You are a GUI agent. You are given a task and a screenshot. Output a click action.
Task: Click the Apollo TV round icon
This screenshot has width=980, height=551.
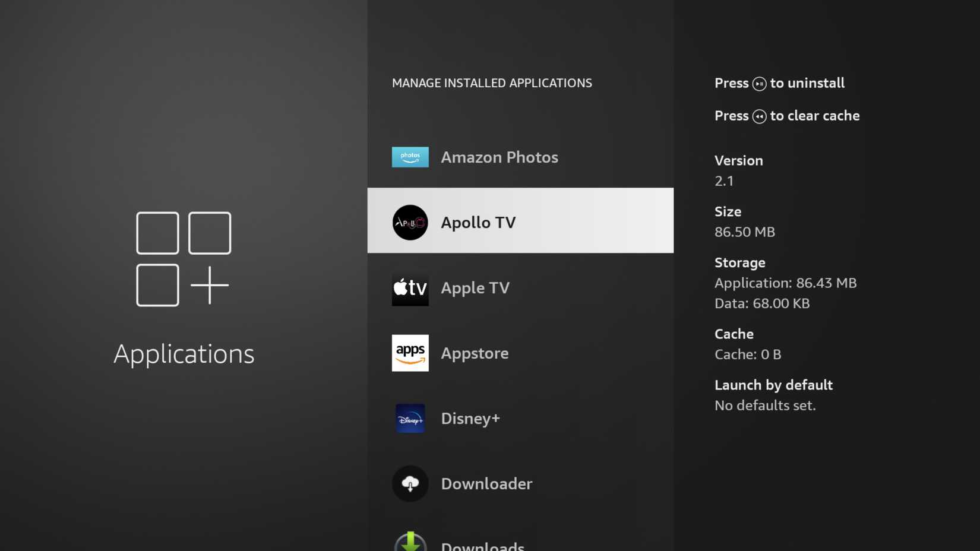[410, 223]
